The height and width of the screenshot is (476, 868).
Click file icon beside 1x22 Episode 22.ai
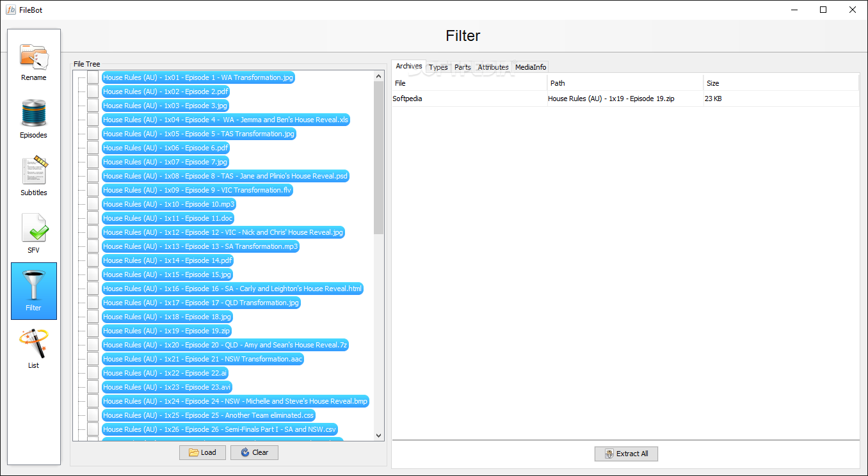point(93,373)
